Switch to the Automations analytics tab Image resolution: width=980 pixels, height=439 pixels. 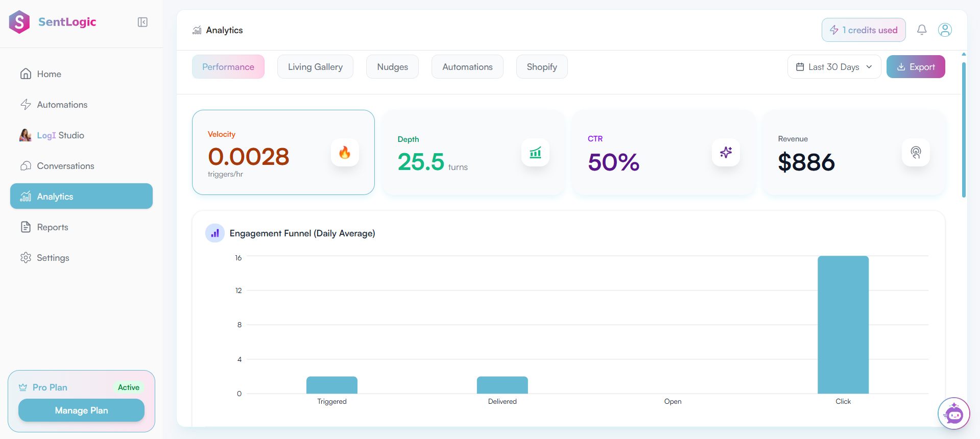[467, 67]
